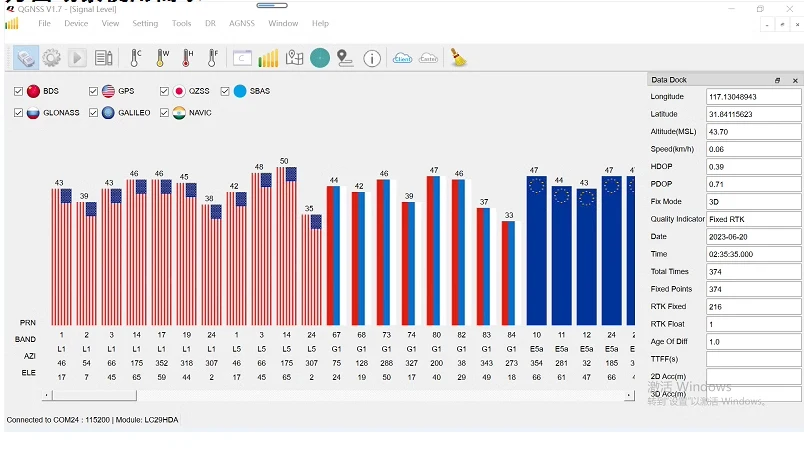Screen dimensions: 804x453
Task: Click the Longitude value field
Action: tap(753, 97)
